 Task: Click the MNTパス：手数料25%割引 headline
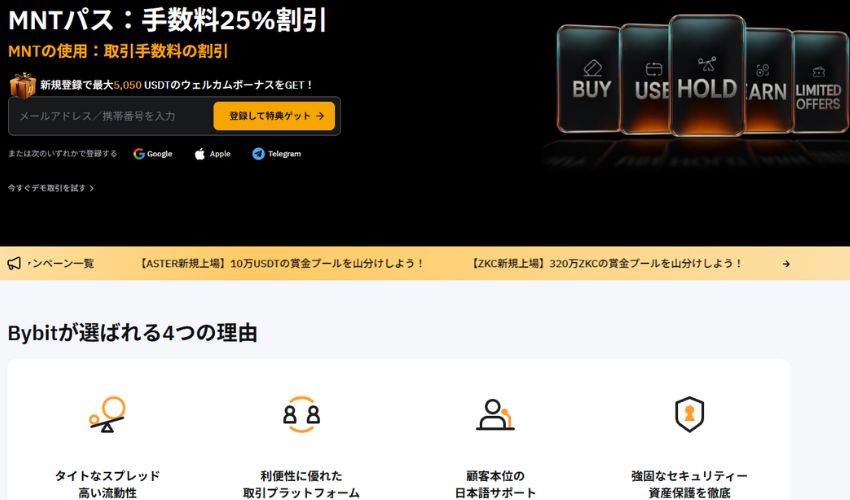point(167,21)
